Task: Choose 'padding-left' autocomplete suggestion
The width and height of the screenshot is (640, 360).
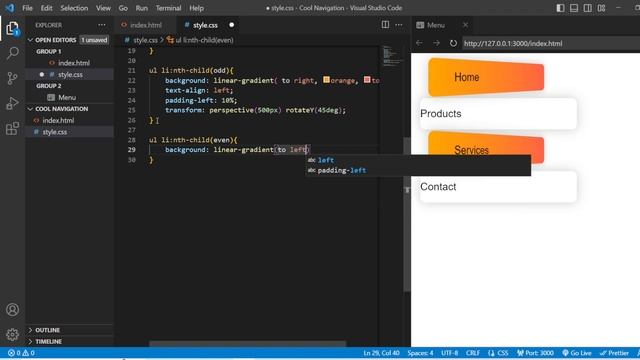Action: [418, 170]
